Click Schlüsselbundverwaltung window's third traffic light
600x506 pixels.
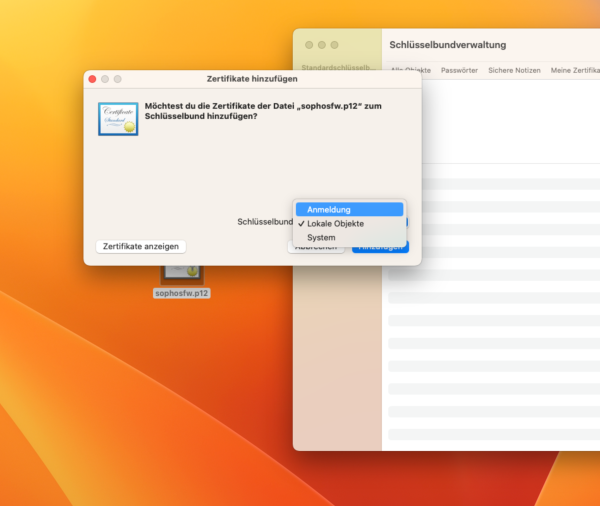pos(334,45)
